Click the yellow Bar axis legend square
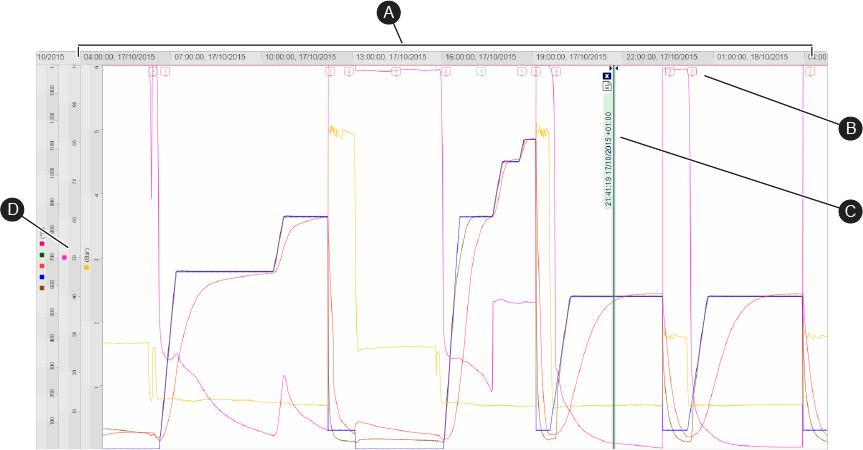 [86, 267]
